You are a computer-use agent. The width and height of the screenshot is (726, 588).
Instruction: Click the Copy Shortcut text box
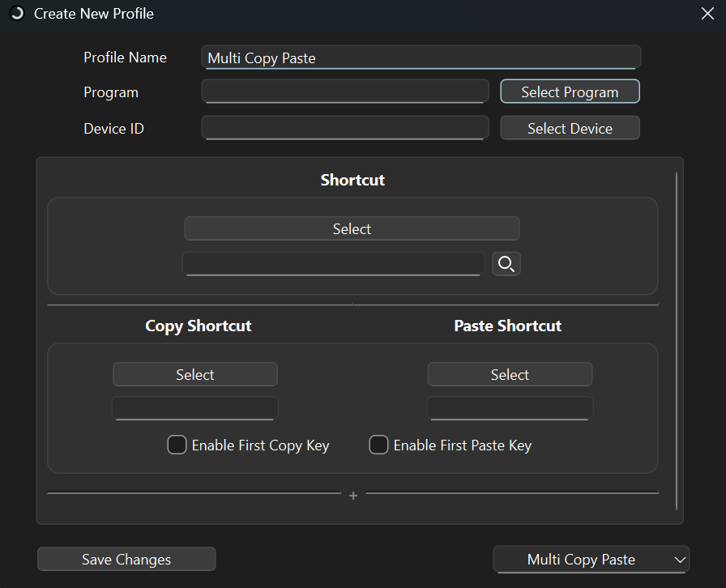[194, 407]
